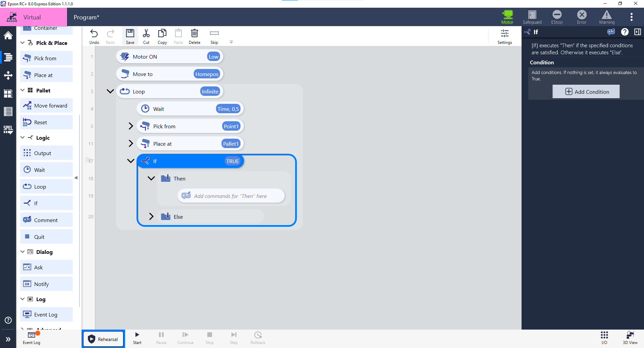
Task: Select If command in palette
Action: point(46,203)
